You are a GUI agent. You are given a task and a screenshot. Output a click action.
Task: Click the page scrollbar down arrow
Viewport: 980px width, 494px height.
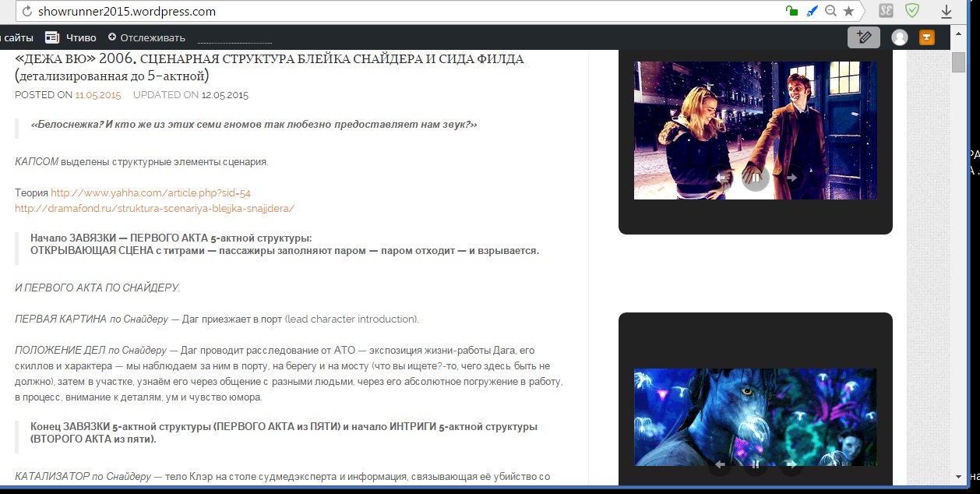[959, 476]
